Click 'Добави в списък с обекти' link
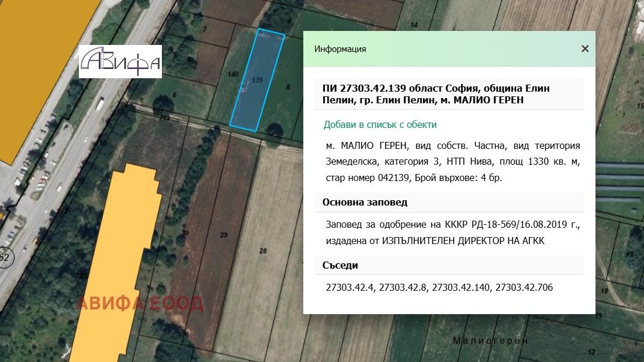Viewport: 644px width, 362px height. (x=380, y=125)
